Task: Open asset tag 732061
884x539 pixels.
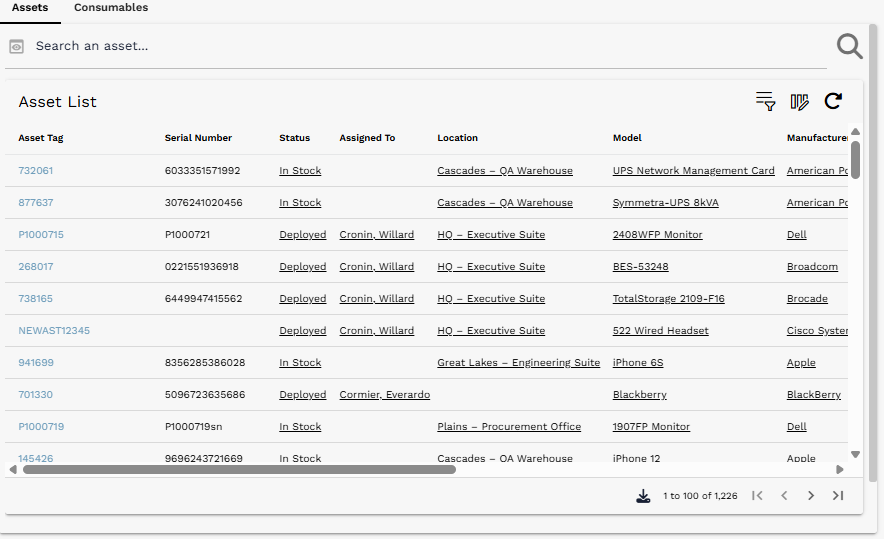Action: click(36, 171)
